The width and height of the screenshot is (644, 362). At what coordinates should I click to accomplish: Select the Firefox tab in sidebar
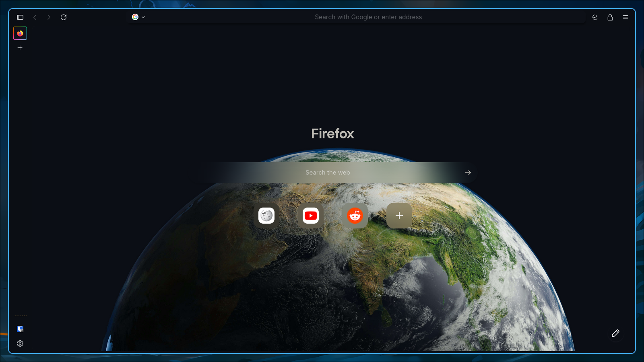(x=20, y=33)
